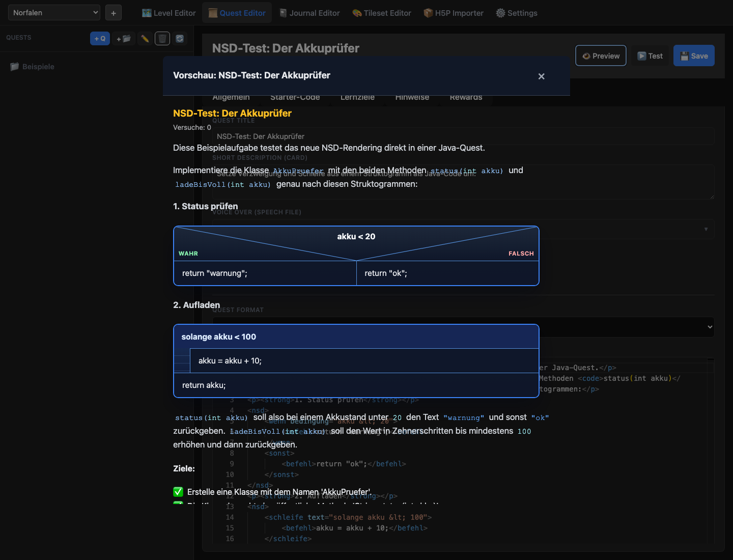Open the Tileset Editor tab

point(382,13)
